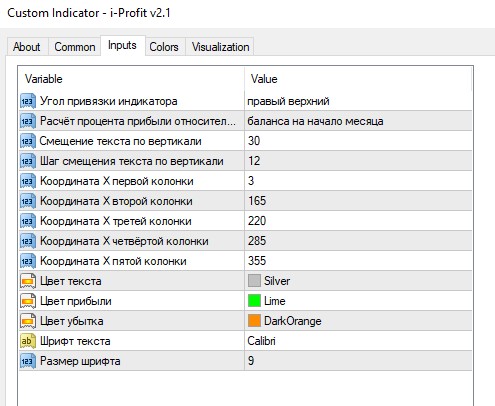The image size is (495, 406).
Task: Click the color icon beside Цвет прибыли
Action: click(x=28, y=301)
